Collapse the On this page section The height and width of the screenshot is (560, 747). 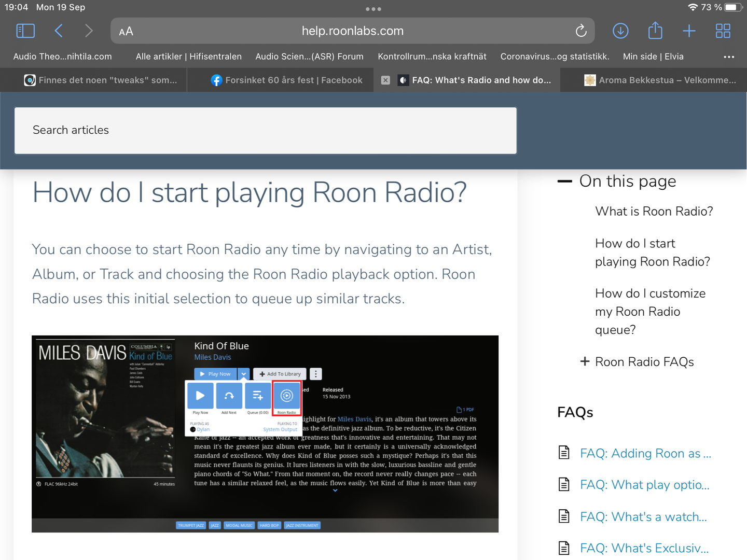564,181
